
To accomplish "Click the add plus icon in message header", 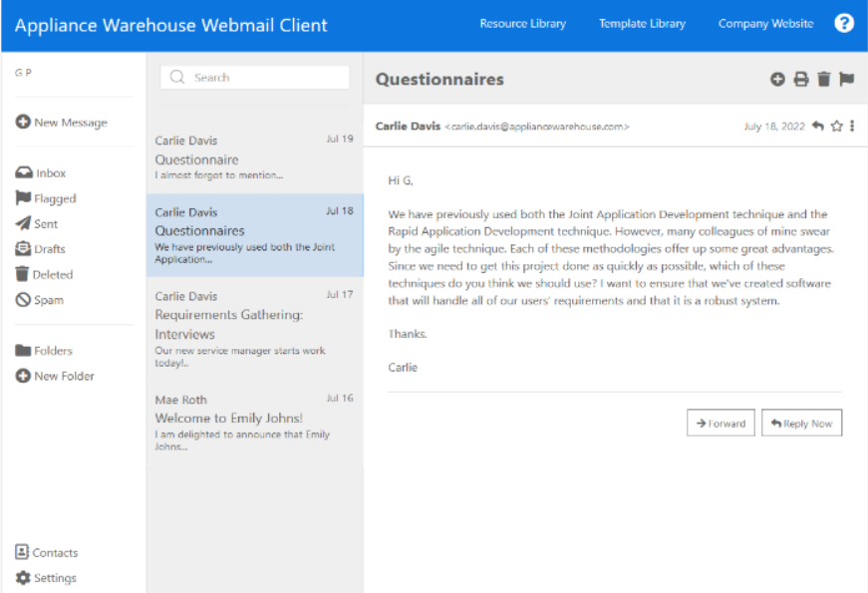I will click(x=777, y=79).
